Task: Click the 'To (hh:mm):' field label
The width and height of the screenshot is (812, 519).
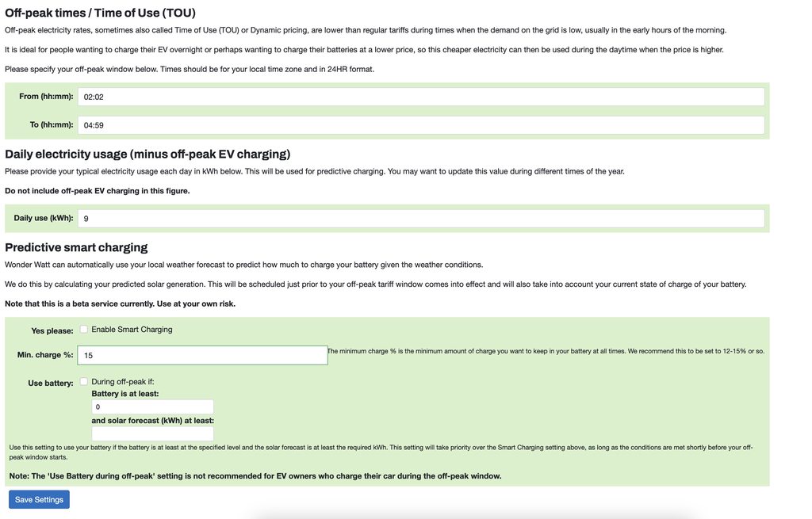Action: (52, 125)
